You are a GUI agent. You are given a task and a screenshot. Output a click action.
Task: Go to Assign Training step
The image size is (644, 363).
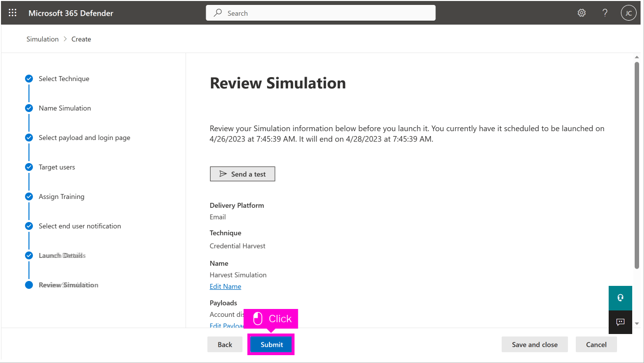point(61,196)
